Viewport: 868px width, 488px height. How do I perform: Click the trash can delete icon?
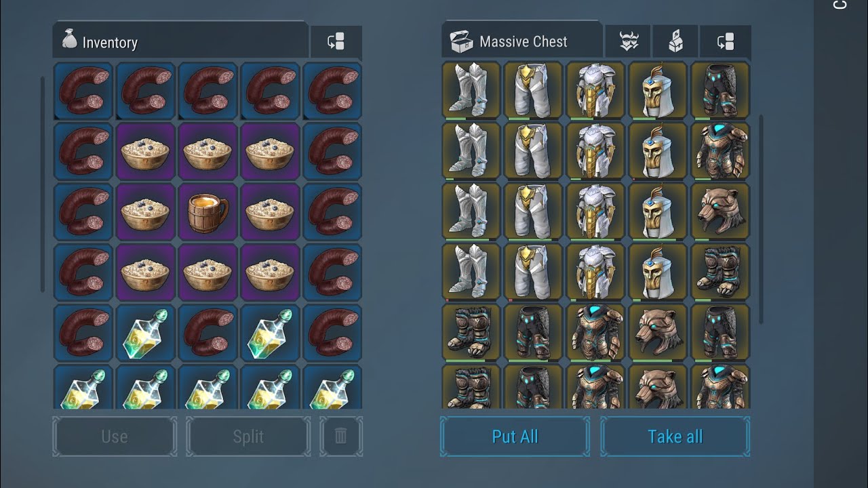click(x=341, y=436)
